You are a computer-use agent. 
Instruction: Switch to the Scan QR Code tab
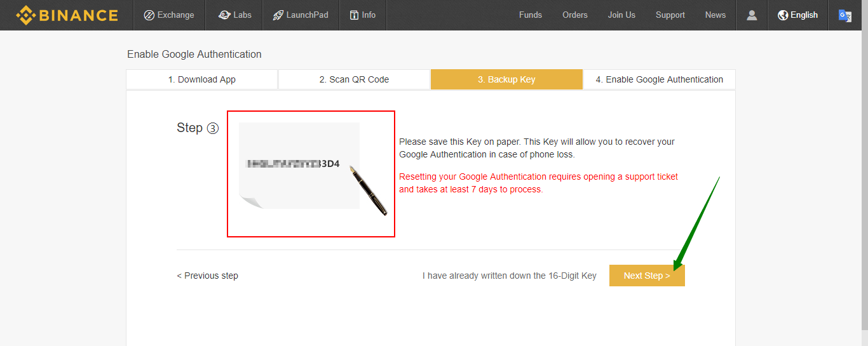(354, 79)
